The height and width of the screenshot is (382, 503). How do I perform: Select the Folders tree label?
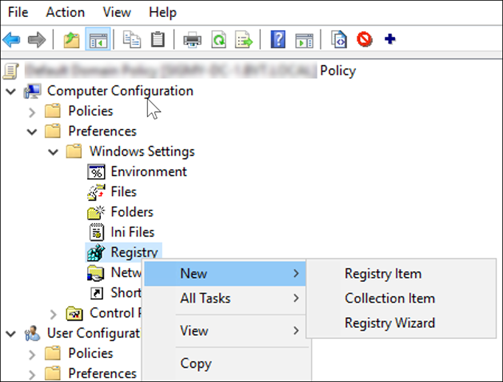pos(132,212)
